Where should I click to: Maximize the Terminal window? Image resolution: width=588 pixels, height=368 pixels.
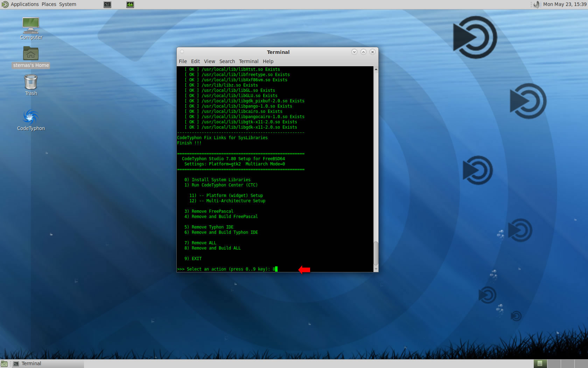click(363, 52)
